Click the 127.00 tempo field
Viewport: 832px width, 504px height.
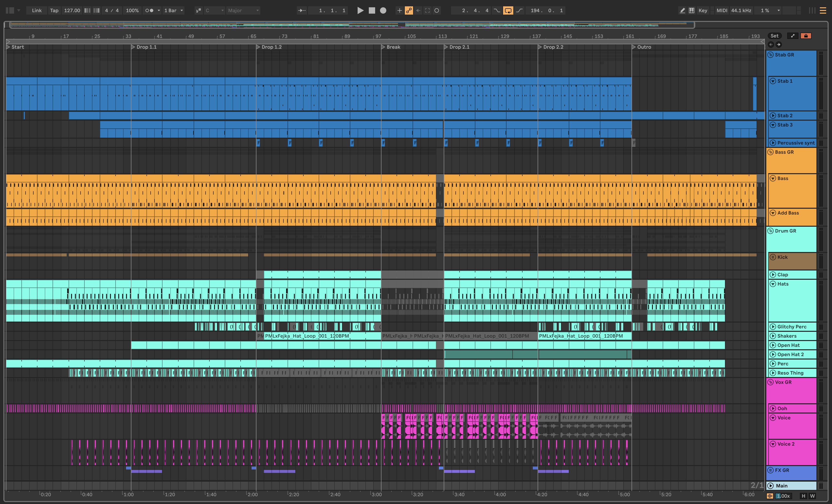click(72, 10)
